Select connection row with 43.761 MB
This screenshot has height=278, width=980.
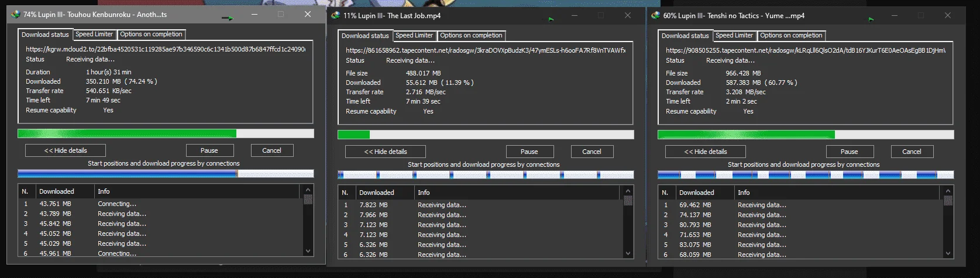pos(161,204)
